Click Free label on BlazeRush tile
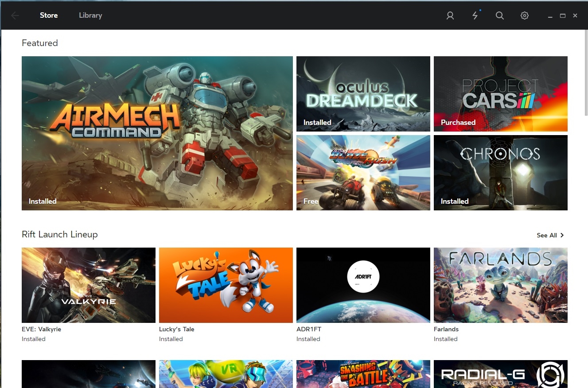The image size is (588, 388). [311, 201]
